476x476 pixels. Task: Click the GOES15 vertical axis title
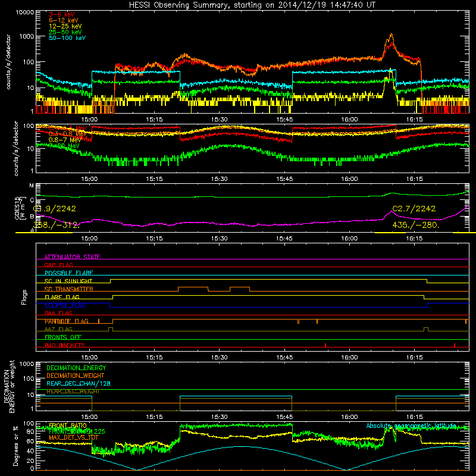click(17, 208)
